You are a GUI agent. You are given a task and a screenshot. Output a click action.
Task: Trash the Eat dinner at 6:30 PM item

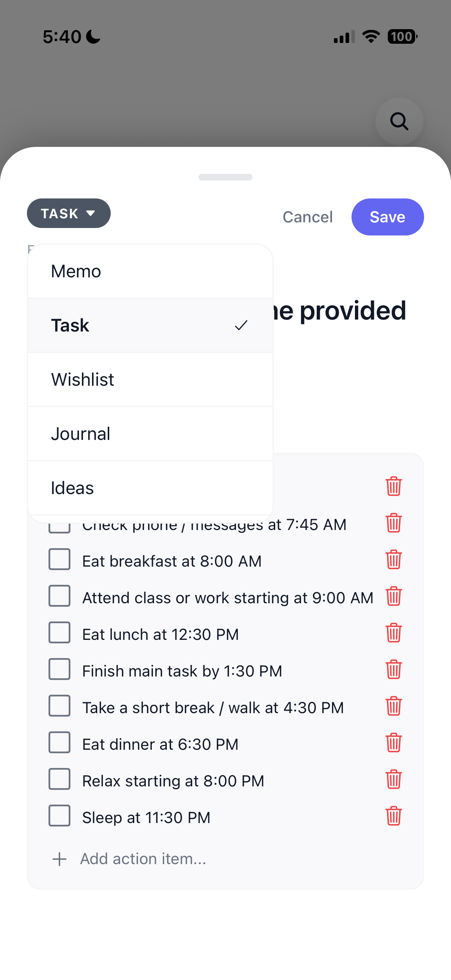click(x=393, y=743)
